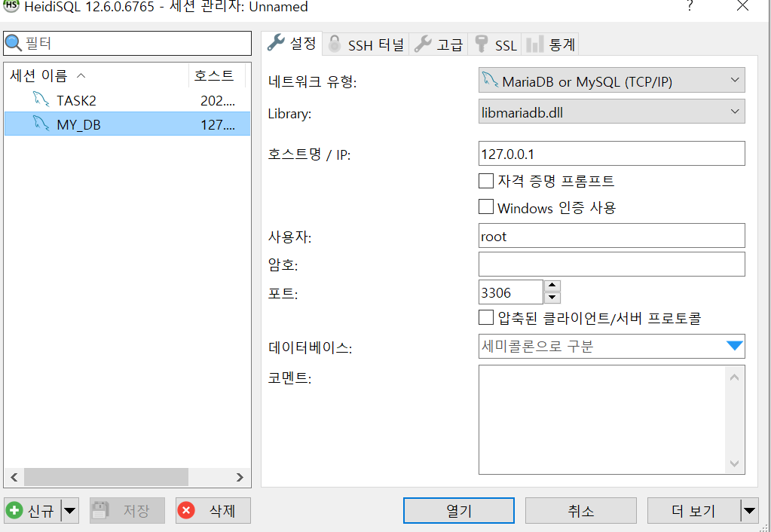The width and height of the screenshot is (771, 532).
Task: Click the dolphin icon beside MY_DB
Action: [41, 124]
